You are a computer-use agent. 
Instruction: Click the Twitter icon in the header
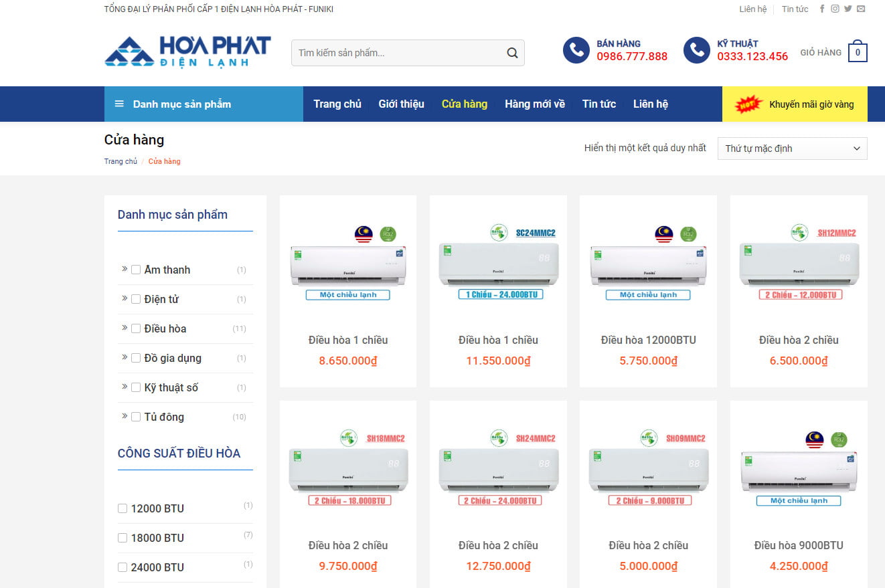point(848,9)
